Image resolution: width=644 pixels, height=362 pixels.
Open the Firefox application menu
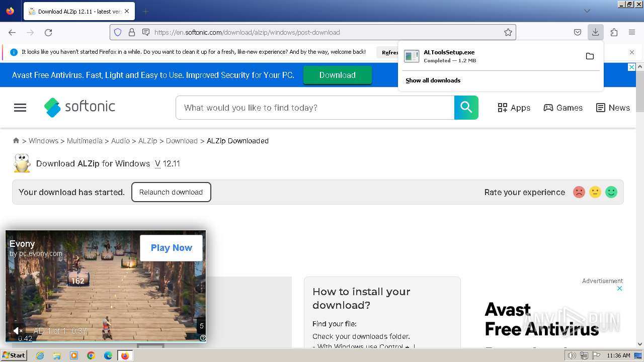click(632, 32)
